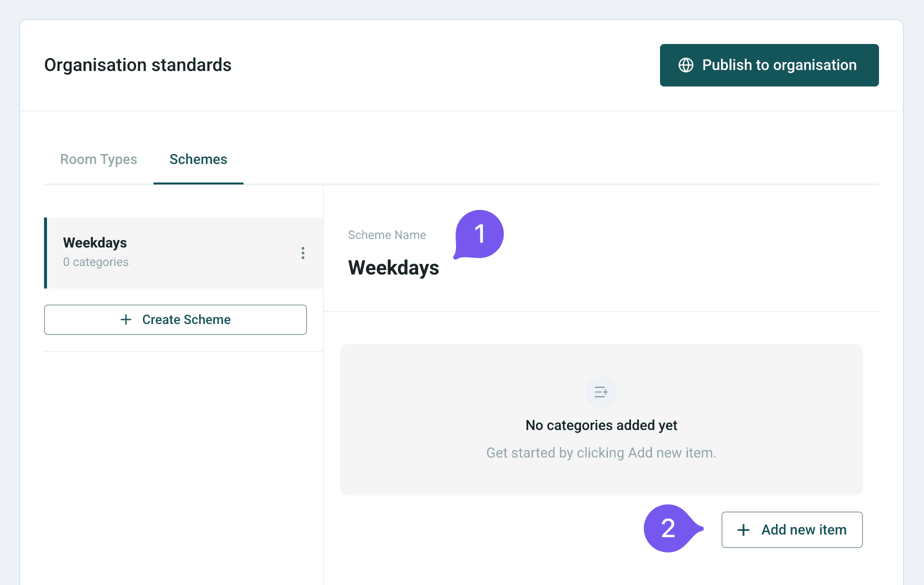Select the Weekdays scheme in the list
Viewport: 924px width, 585px height.
pyautogui.click(x=183, y=253)
